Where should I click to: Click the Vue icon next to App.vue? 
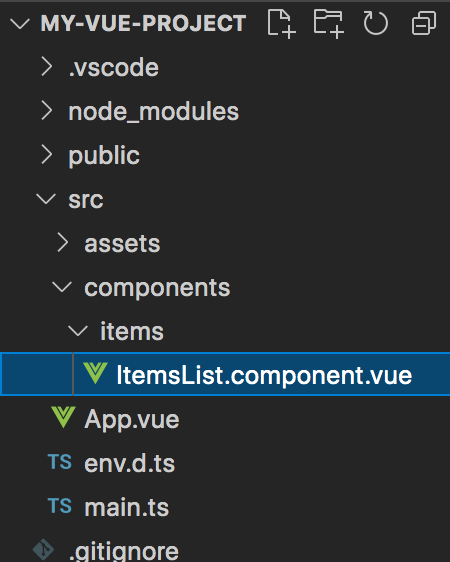[63, 417]
